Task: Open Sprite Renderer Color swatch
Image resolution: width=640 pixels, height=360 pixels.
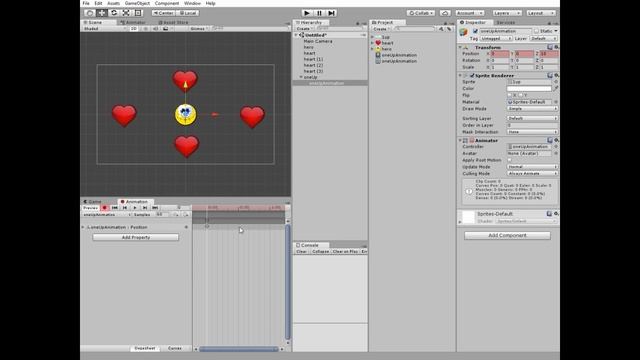Action: point(529,89)
